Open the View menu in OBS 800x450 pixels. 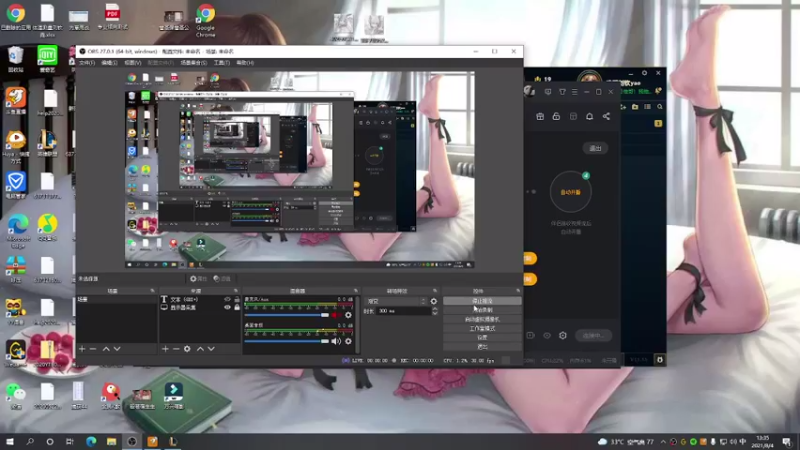point(133,63)
